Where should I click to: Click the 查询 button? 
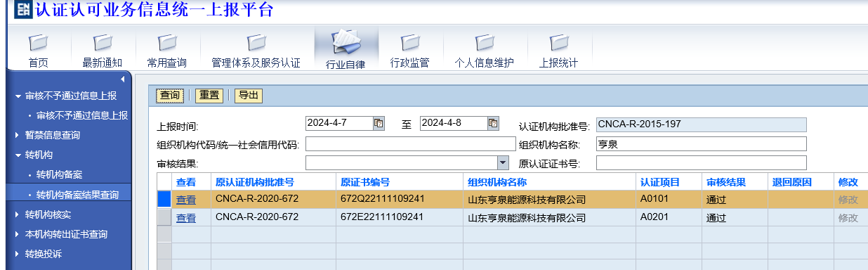coord(170,95)
